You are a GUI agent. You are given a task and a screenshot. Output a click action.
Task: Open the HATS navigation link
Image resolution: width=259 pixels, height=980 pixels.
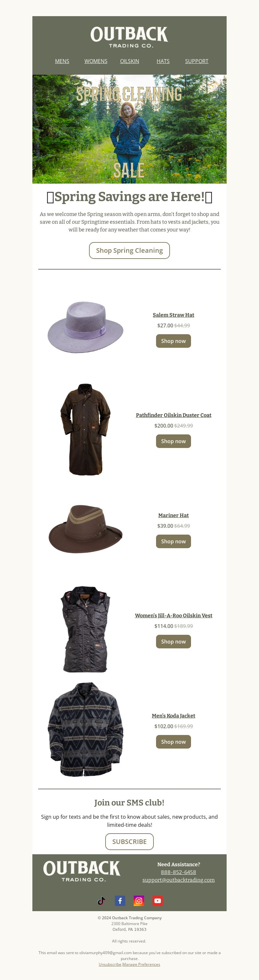[163, 61]
